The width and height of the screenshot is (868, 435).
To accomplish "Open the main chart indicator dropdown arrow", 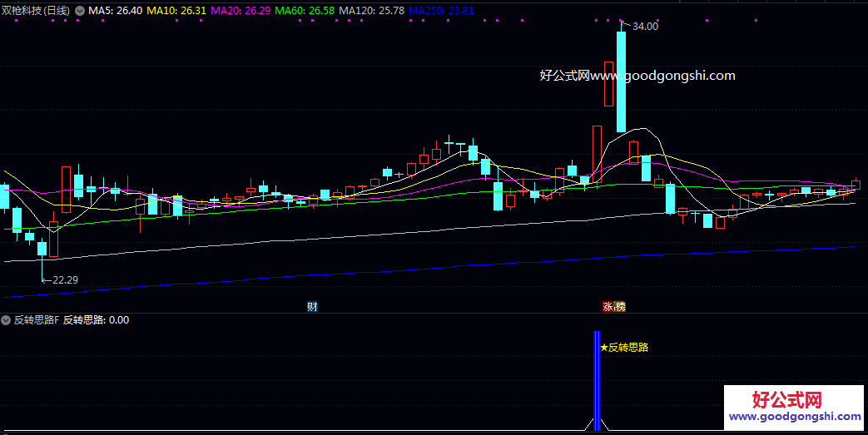I will point(80,11).
